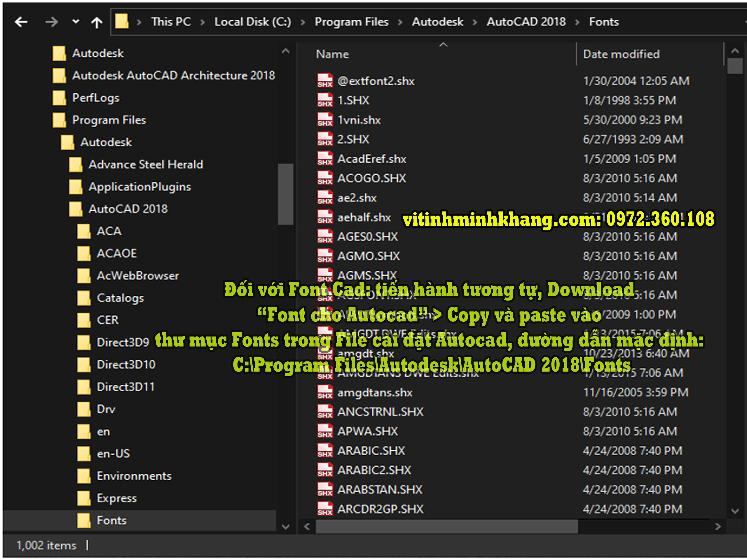Click the folder icon in address bar

[122, 22]
